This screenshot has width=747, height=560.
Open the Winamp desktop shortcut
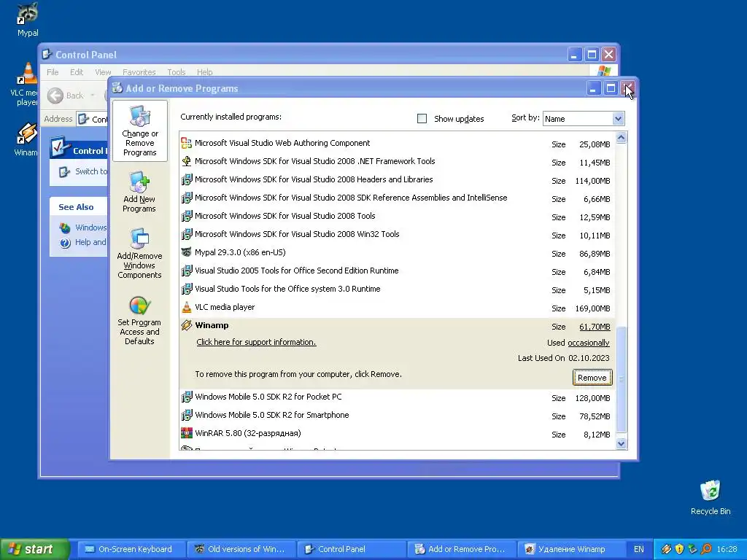point(26,139)
